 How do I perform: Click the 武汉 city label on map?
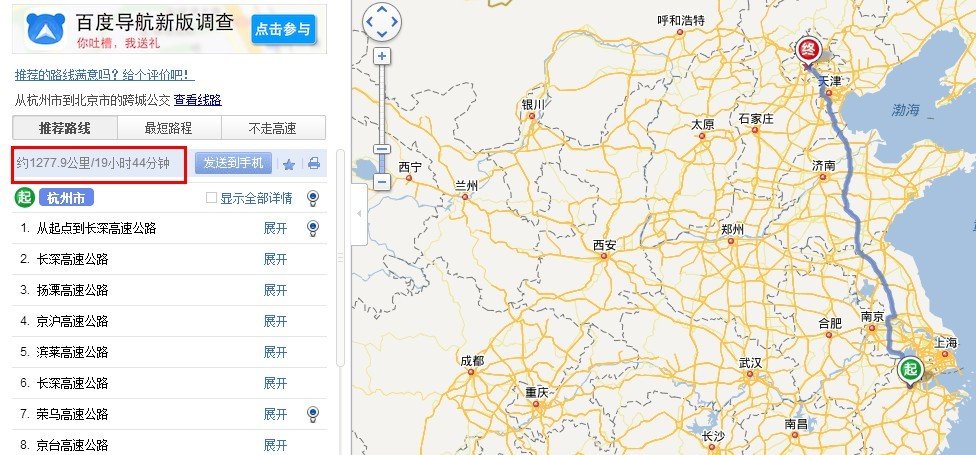tap(751, 363)
